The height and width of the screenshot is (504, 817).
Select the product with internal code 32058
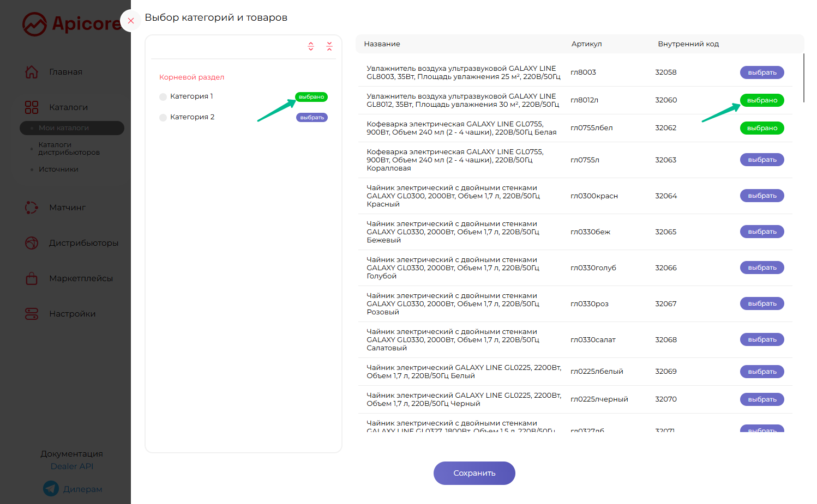762,72
